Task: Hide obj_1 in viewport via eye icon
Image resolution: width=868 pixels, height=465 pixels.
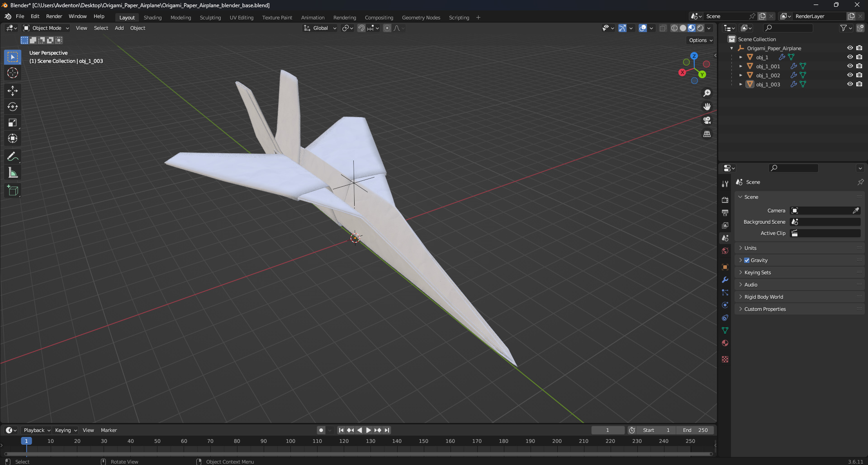Action: tap(850, 57)
